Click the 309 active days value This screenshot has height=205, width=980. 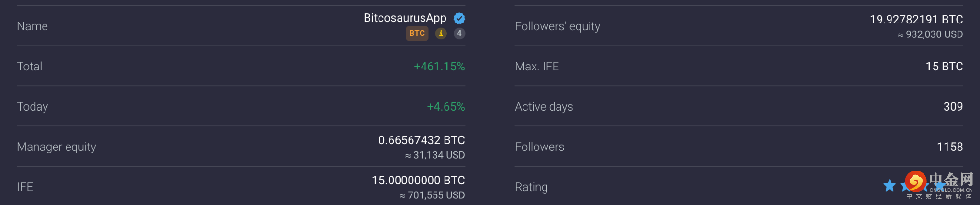[x=953, y=107]
